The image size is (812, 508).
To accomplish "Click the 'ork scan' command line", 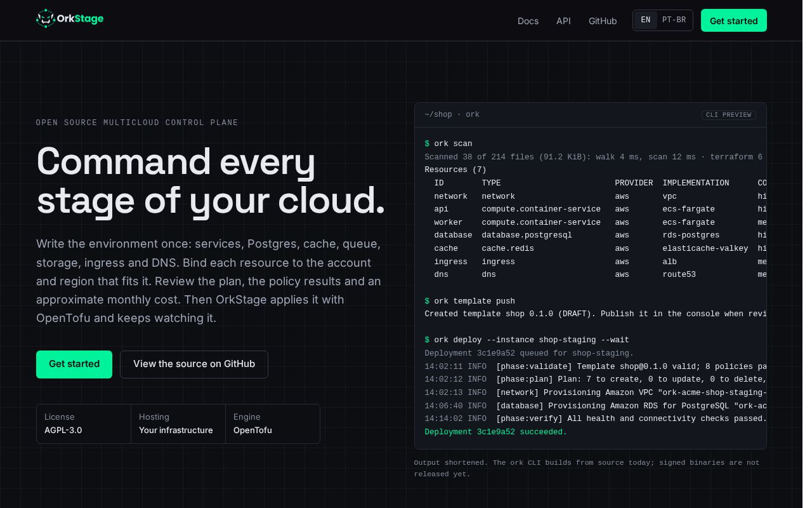I will (x=449, y=144).
